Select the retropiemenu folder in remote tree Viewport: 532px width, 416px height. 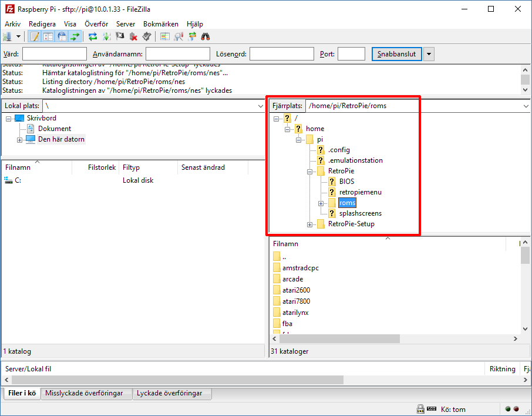click(361, 192)
